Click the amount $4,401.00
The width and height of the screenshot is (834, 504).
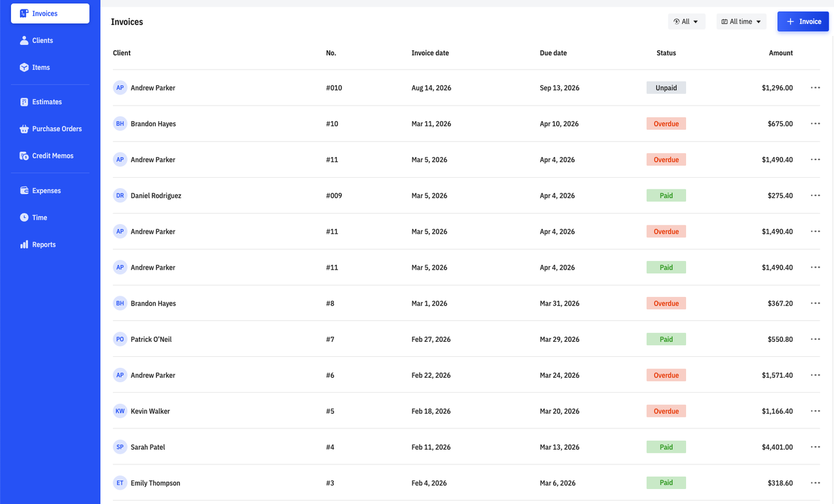coord(777,447)
